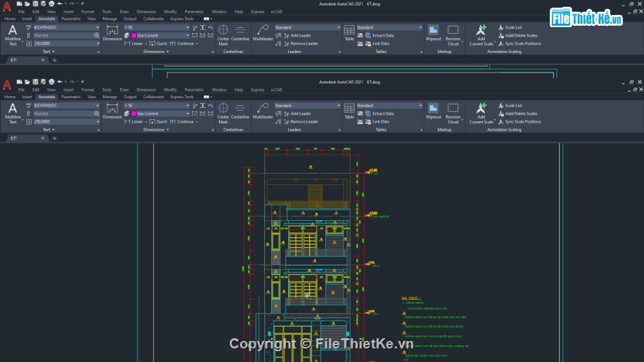Click Find text field in lower ribbon

tap(63, 113)
